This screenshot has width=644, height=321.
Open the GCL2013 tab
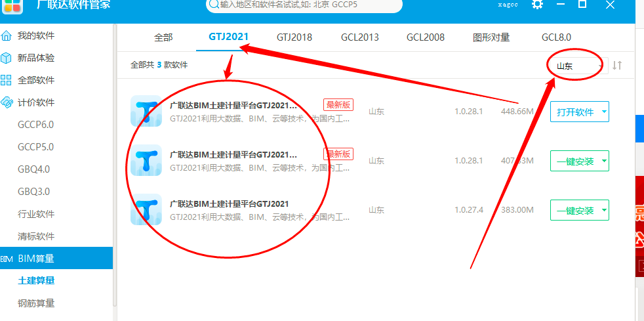[360, 37]
